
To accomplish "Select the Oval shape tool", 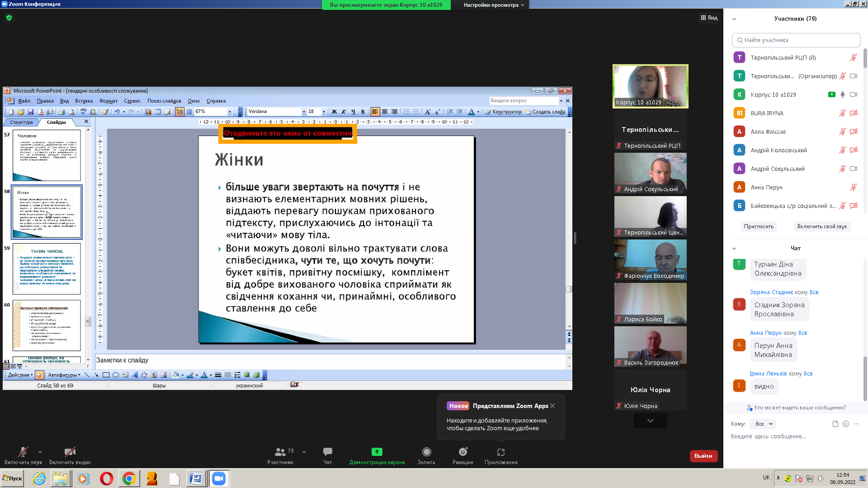I will coord(116,375).
